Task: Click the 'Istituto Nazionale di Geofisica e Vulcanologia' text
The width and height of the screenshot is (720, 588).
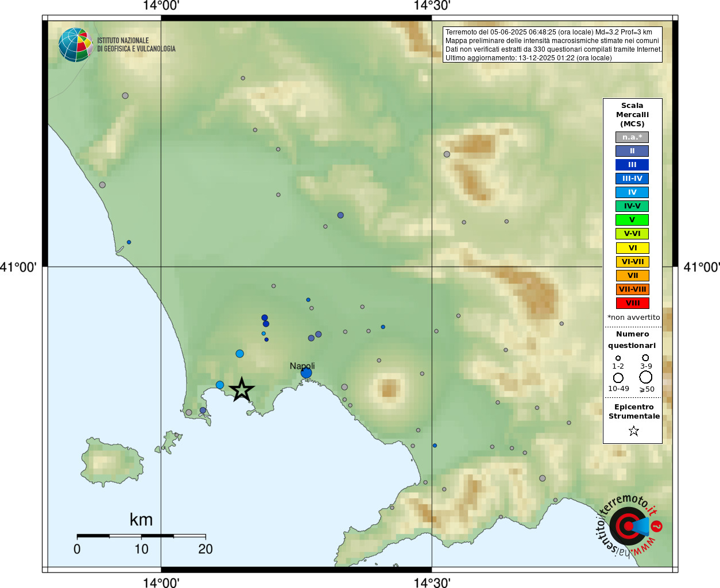Action: click(x=136, y=45)
